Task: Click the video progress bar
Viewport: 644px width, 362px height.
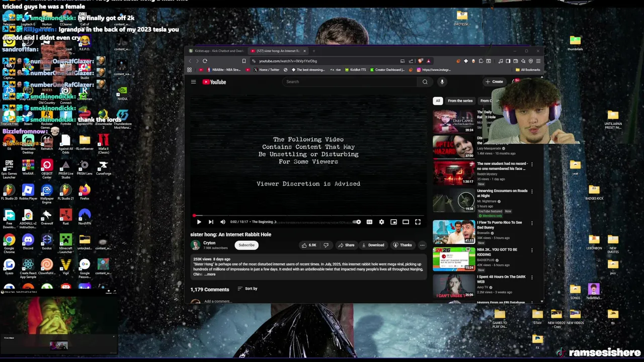Action: (x=308, y=215)
